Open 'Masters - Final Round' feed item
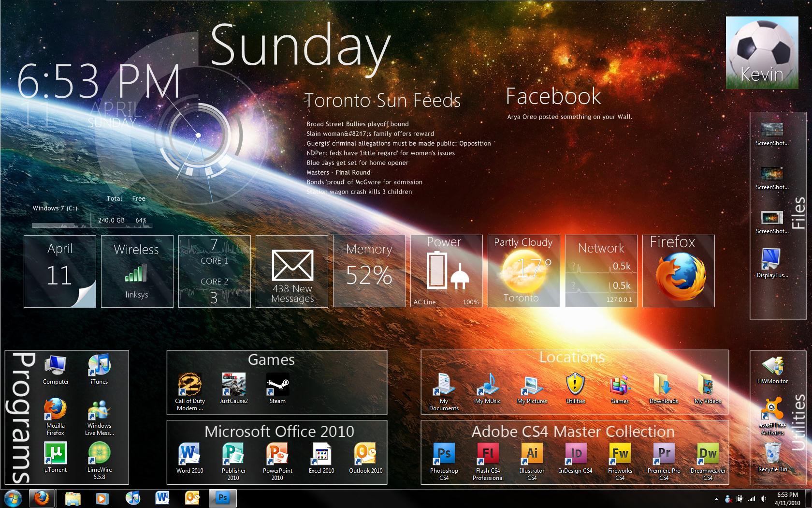 click(x=338, y=172)
